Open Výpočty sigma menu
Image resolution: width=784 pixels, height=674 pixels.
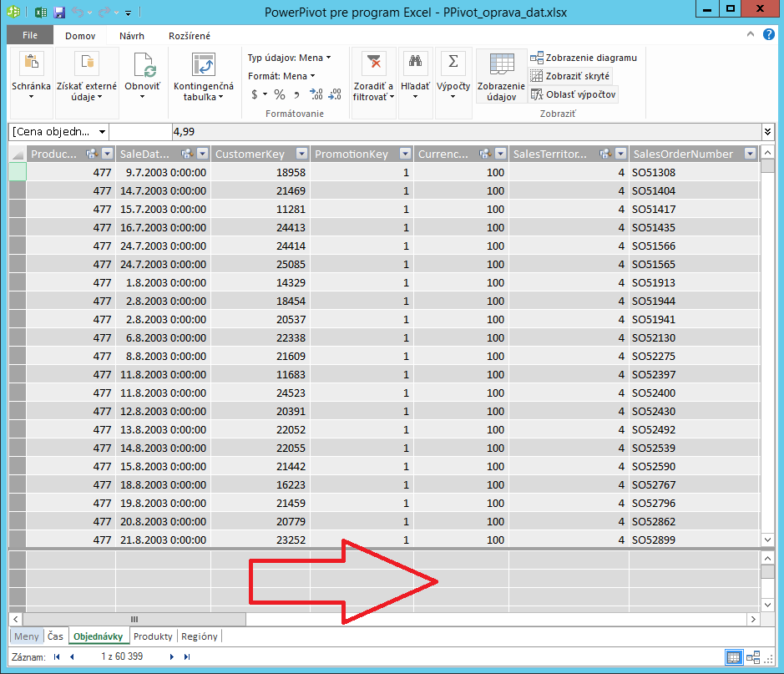pyautogui.click(x=453, y=75)
